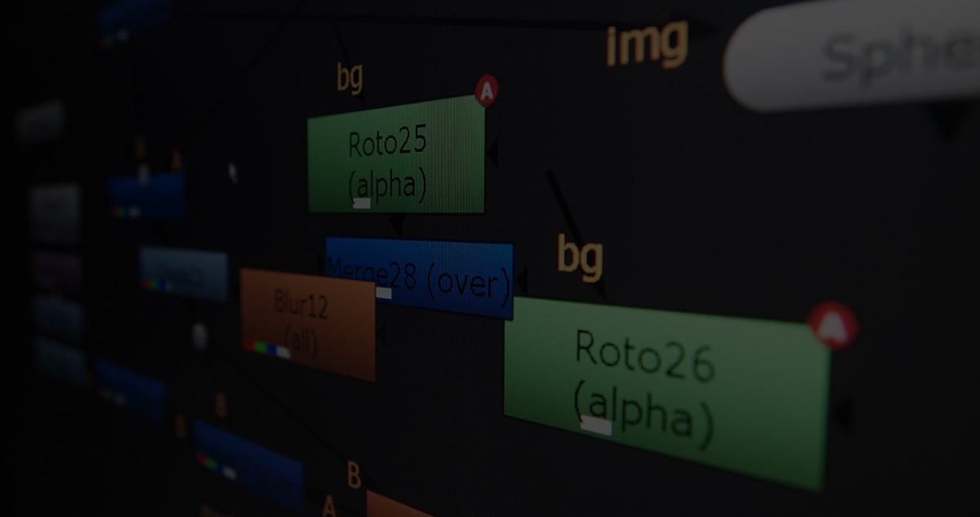Click the right A input arrow of Merge28
980x517 pixels.
click(521, 281)
